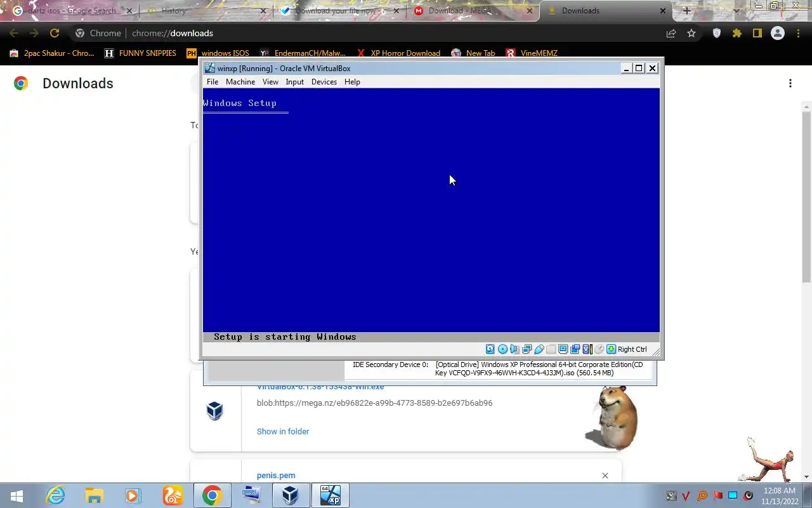Screen dimensions: 812x508
Task: Remove penis.pem from the downloads list
Action: point(605,475)
